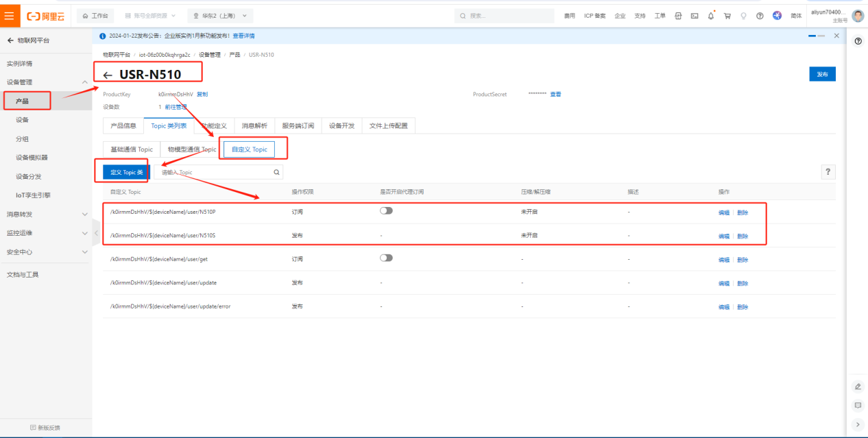This screenshot has width=868, height=438.
Task: Click the back arrow beside USR-N510
Action: [x=108, y=75]
